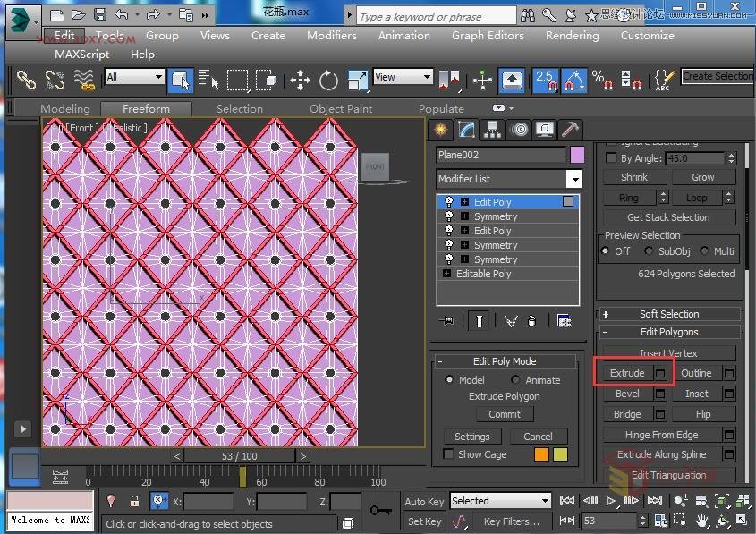This screenshot has width=756, height=534.
Task: Choose SubObj preview selection option
Action: [650, 251]
